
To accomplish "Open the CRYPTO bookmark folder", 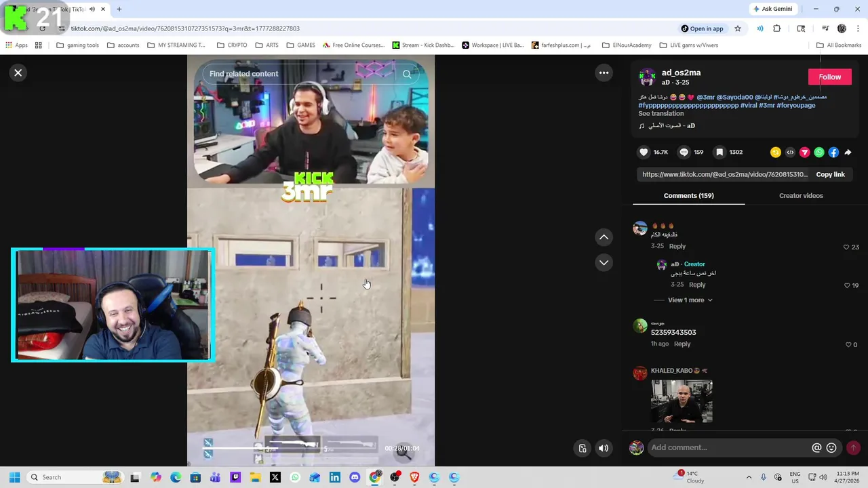I will click(232, 45).
